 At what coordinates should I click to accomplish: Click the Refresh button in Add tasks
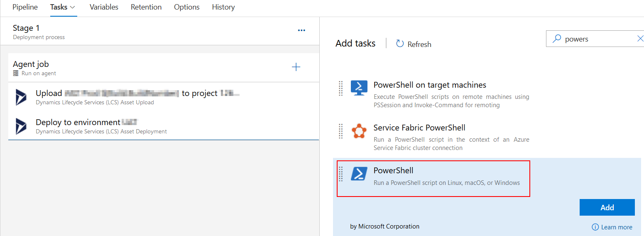click(x=414, y=44)
